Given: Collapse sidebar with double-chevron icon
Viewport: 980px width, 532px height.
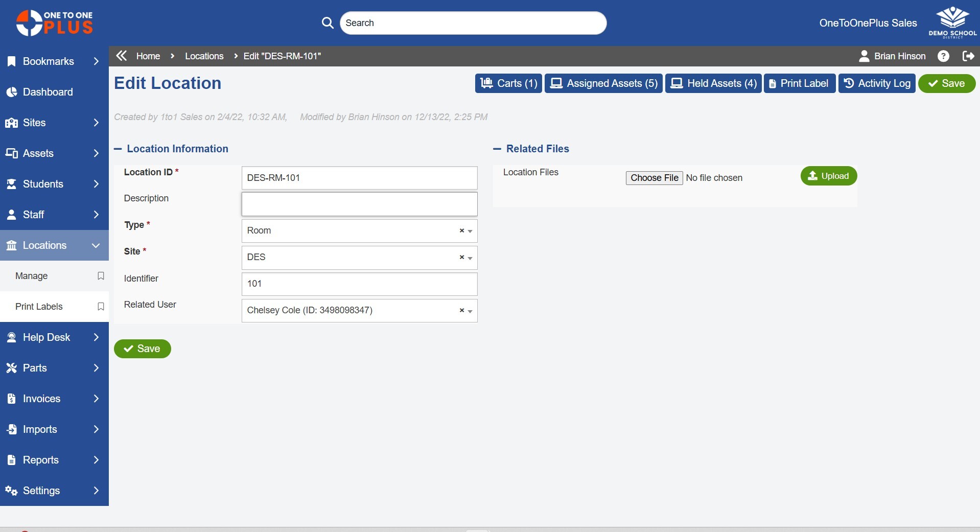Looking at the screenshot, I should (121, 56).
